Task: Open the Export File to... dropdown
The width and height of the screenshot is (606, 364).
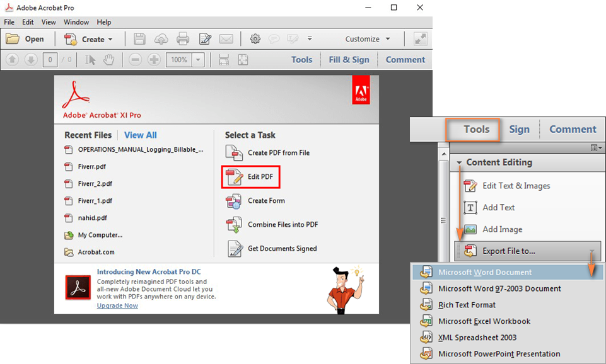Action: coord(527,251)
